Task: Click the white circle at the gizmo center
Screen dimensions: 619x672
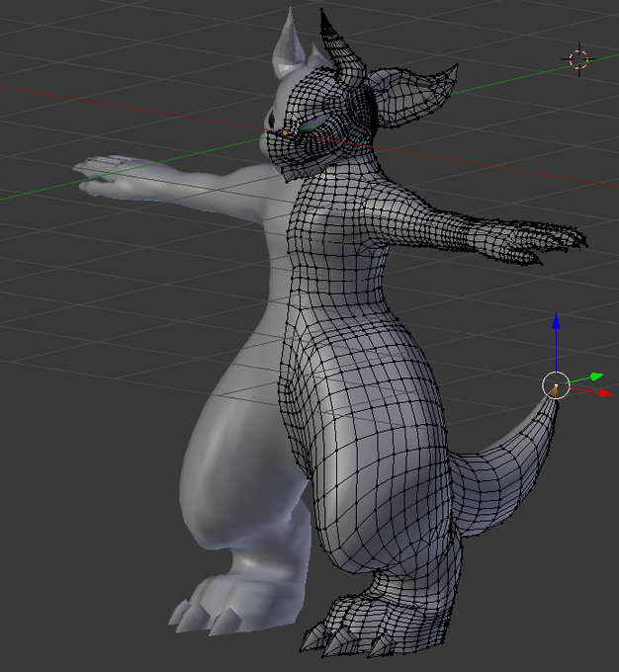Action: point(556,385)
